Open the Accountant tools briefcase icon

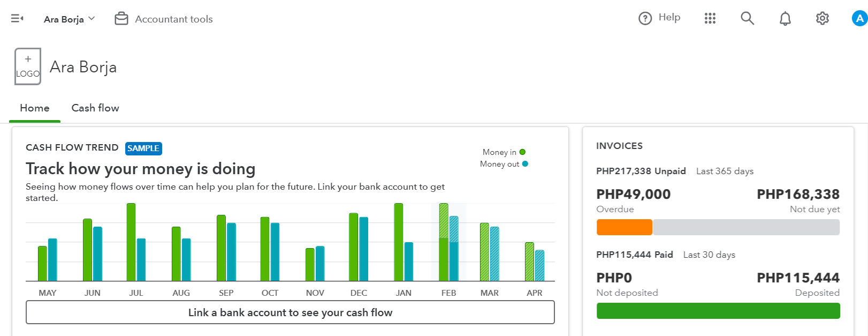(121, 19)
